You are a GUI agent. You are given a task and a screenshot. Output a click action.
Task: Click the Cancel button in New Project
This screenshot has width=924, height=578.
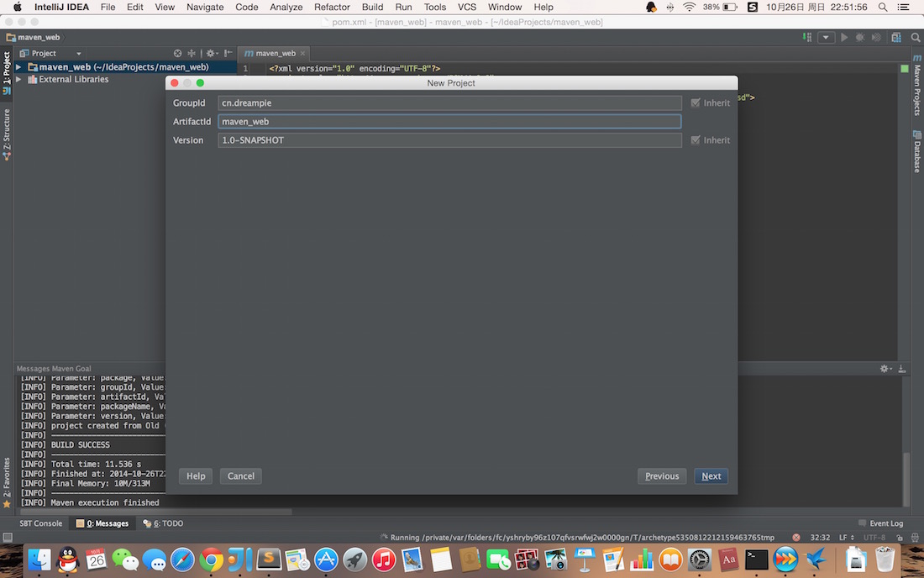(x=241, y=476)
